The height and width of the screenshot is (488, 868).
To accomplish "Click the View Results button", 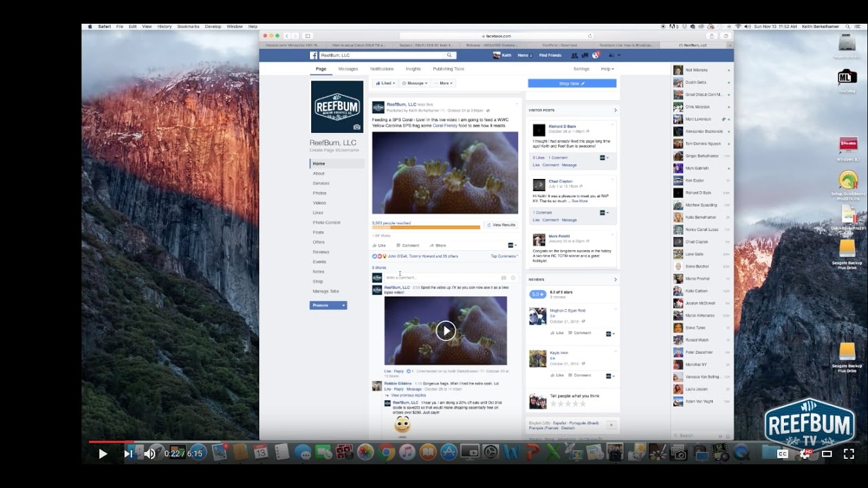I will [x=501, y=225].
